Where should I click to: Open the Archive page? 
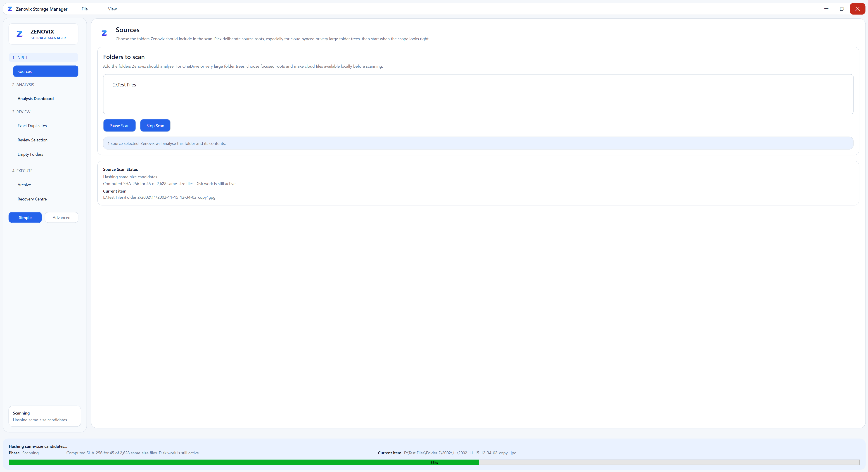(24, 185)
